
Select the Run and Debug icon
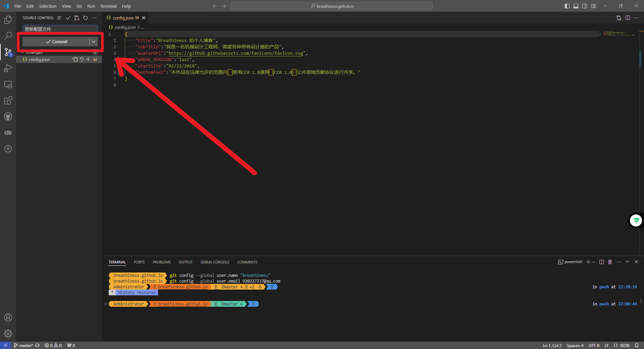point(8,68)
